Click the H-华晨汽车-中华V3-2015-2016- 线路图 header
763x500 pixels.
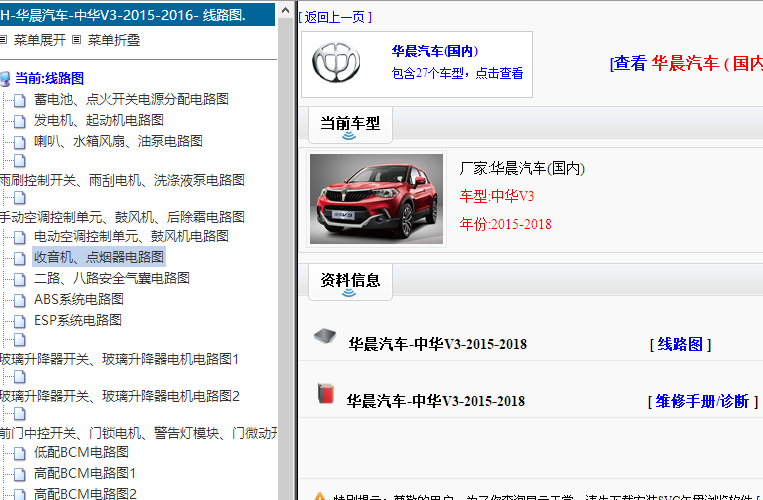coord(137,15)
